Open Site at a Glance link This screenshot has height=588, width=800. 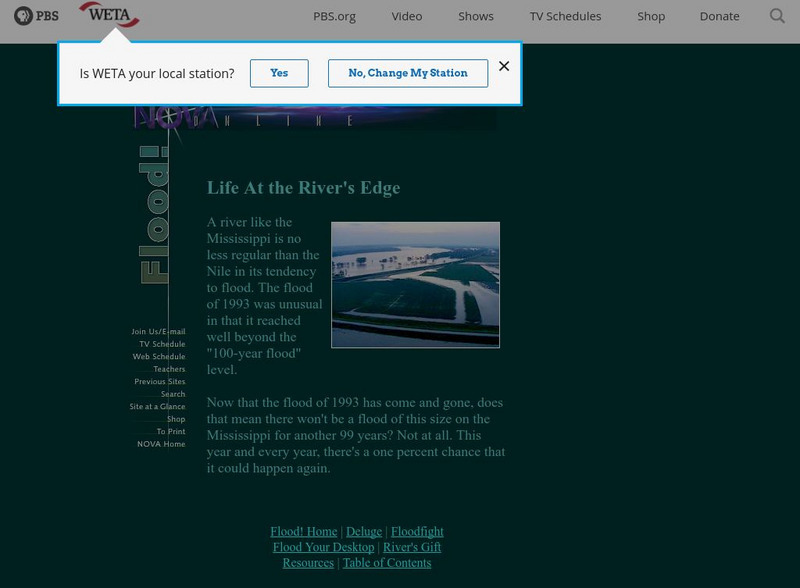coord(157,406)
